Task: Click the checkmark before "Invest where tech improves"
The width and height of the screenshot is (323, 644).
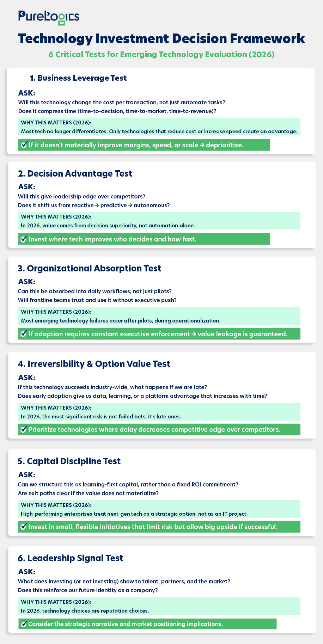Action: (x=24, y=239)
